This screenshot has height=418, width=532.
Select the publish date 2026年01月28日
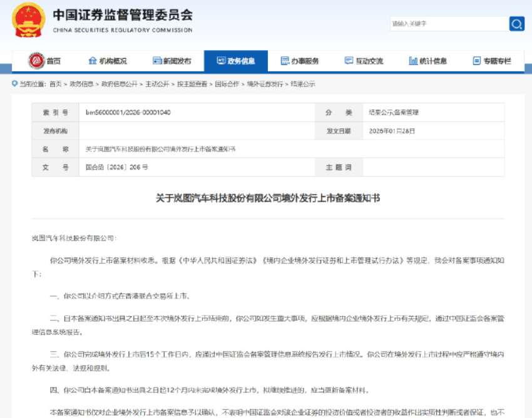392,131
